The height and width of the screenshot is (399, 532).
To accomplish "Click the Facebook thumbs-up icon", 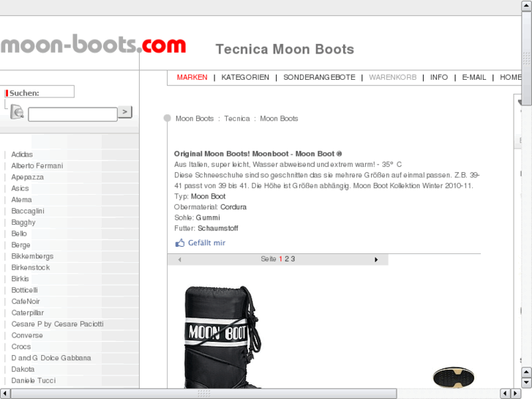I will [x=179, y=243].
